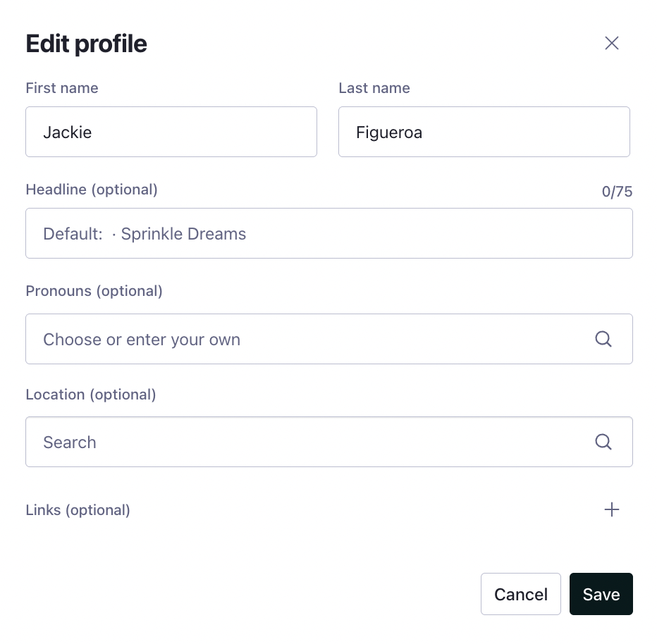Viewport: 657px width, 644px height.
Task: Close the Edit profile dialog with X
Action: coord(611,43)
